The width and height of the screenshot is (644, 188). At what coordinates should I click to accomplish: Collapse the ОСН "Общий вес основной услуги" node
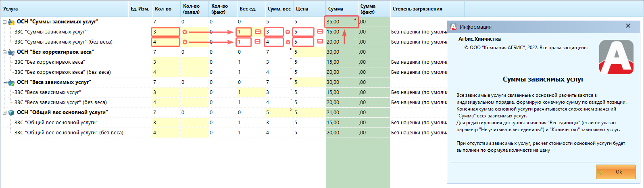[4, 113]
